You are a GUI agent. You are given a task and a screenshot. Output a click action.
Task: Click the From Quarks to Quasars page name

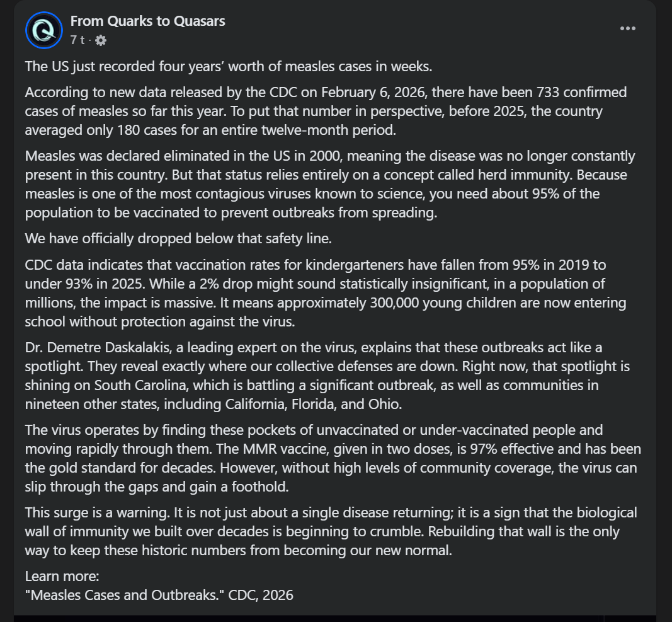coord(147,21)
